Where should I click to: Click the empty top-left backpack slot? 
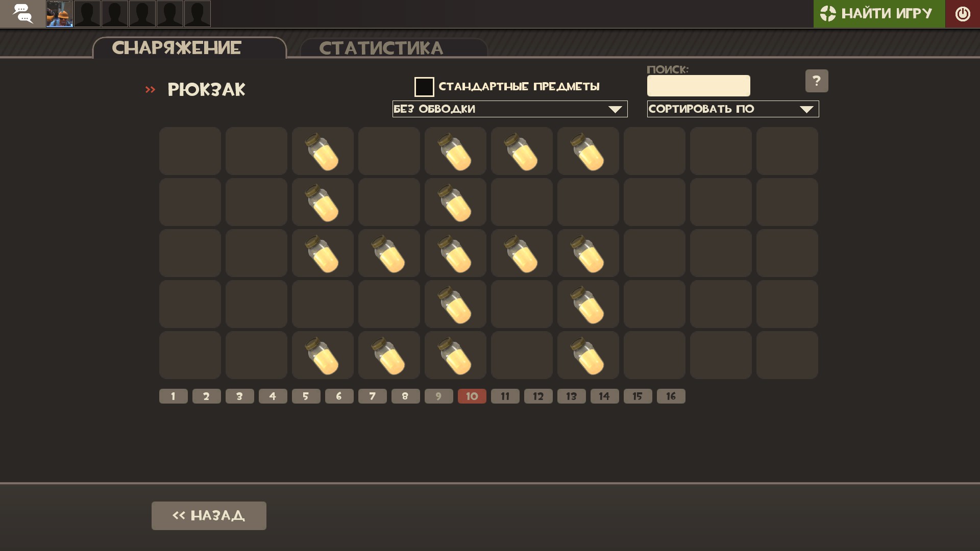pyautogui.click(x=190, y=151)
